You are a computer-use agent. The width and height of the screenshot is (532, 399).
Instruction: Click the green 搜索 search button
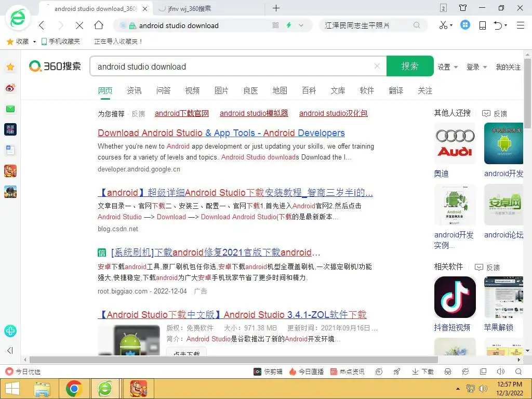pos(410,66)
